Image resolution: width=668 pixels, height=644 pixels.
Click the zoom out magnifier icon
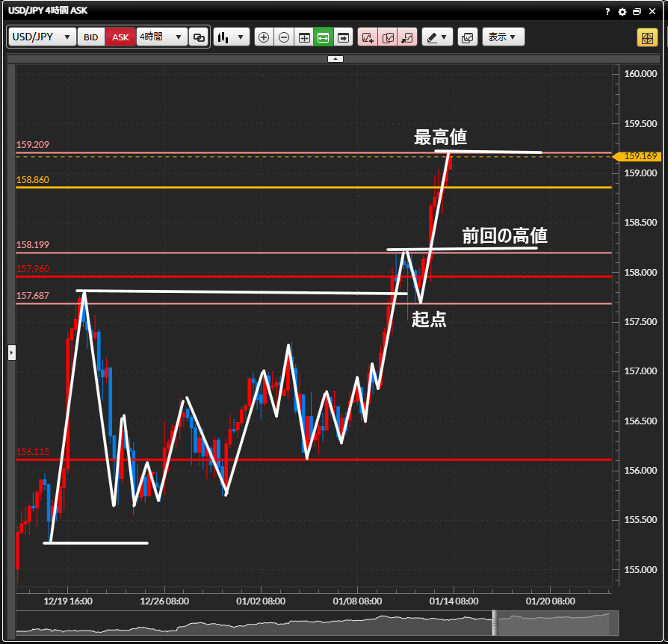pyautogui.click(x=284, y=37)
